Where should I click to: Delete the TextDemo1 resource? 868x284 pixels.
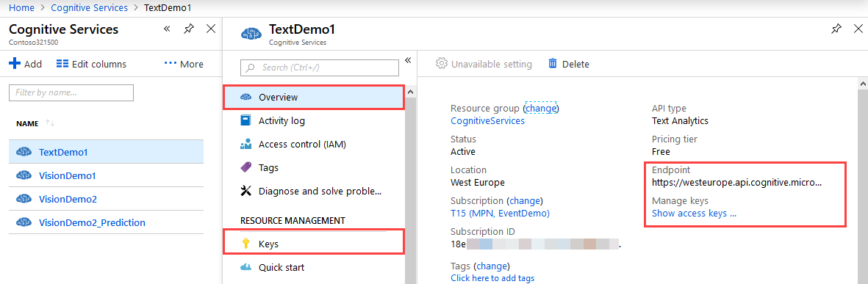[569, 64]
